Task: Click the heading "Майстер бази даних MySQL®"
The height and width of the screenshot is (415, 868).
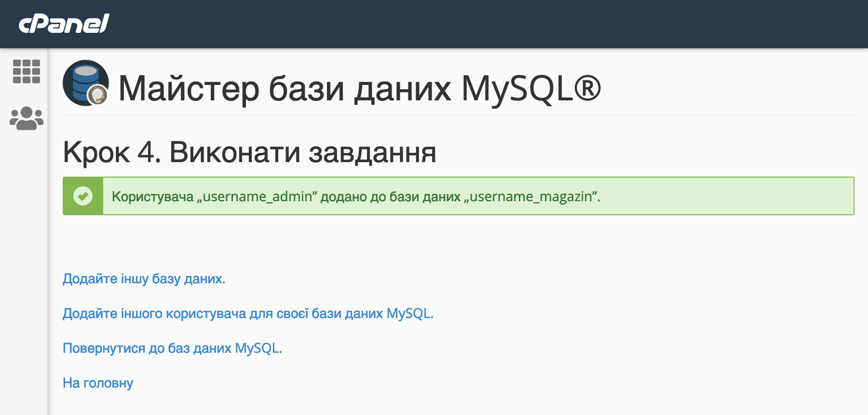Action: tap(360, 88)
